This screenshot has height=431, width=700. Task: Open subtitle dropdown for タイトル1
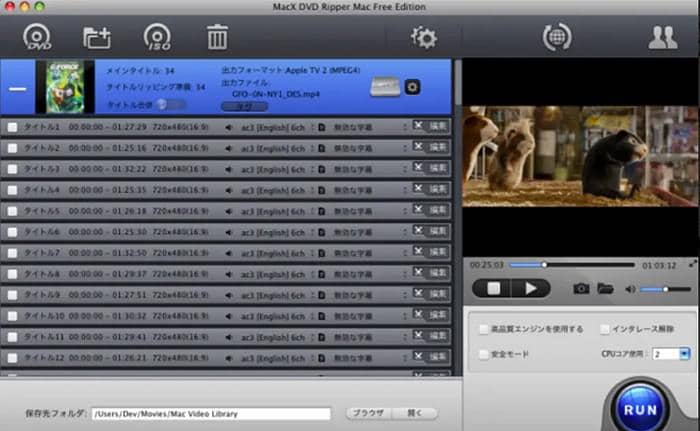(404, 128)
